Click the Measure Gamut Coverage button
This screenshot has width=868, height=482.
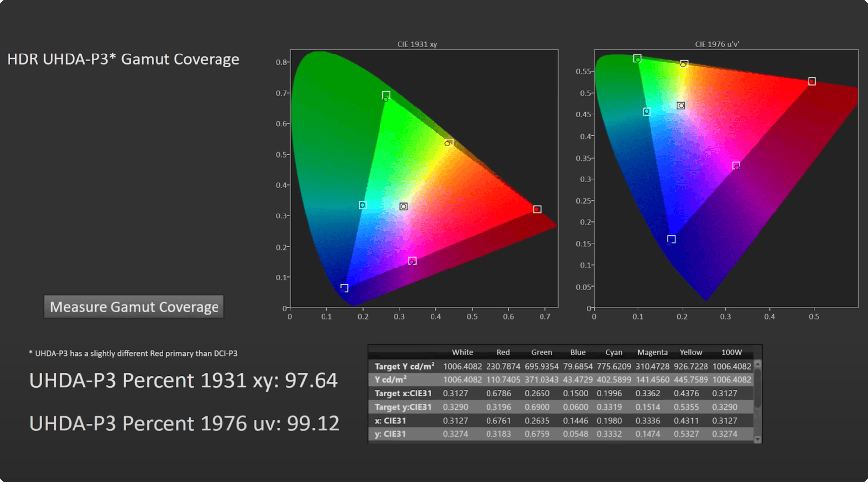pyautogui.click(x=134, y=307)
